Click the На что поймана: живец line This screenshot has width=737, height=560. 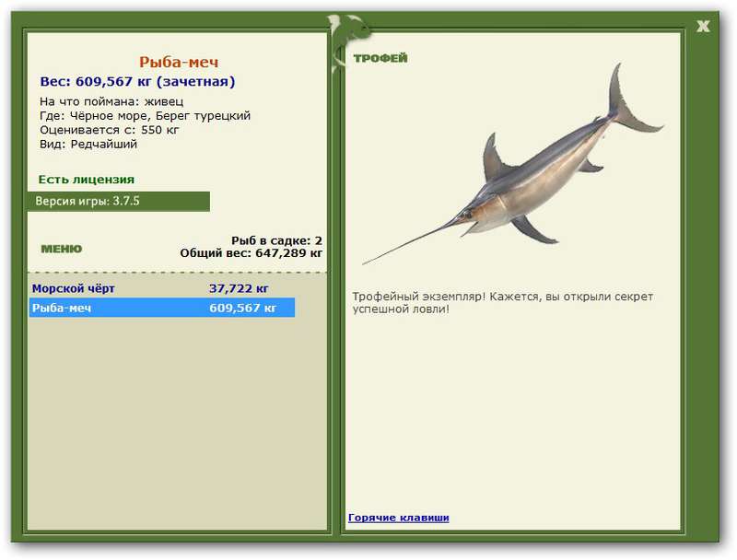(x=111, y=101)
